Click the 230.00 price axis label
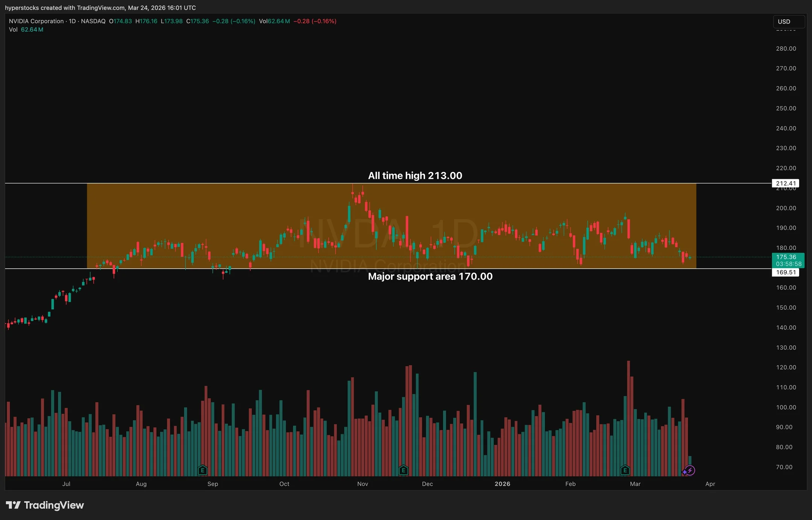 [786, 148]
